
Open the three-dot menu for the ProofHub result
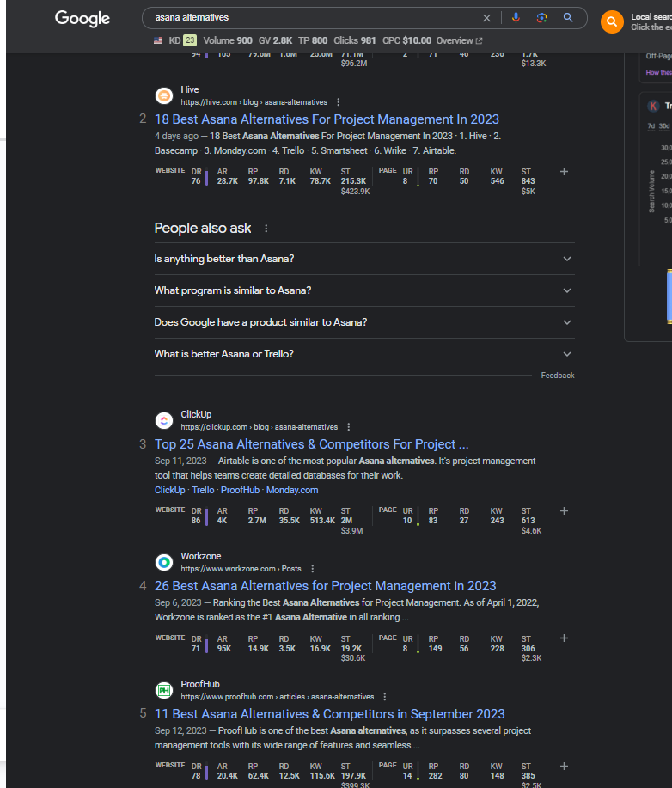tap(384, 697)
